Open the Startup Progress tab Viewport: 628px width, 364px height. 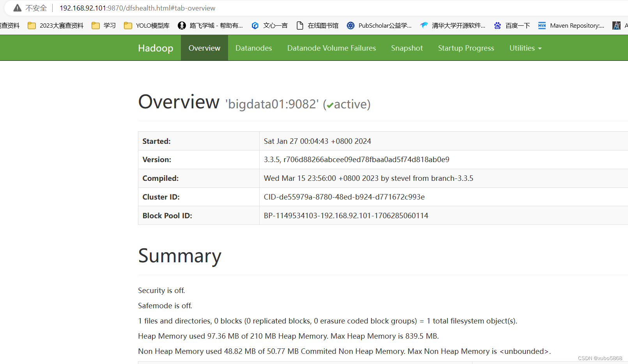click(x=466, y=48)
